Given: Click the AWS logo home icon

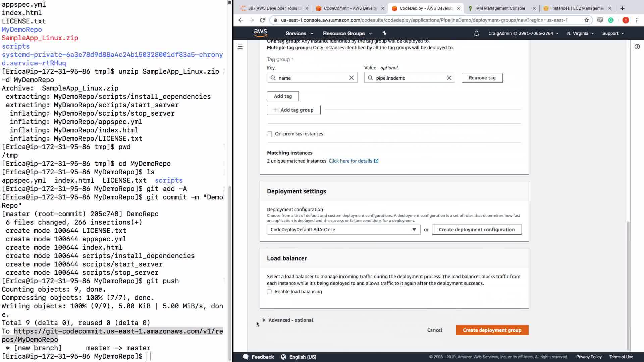Looking at the screenshot, I should [260, 33].
